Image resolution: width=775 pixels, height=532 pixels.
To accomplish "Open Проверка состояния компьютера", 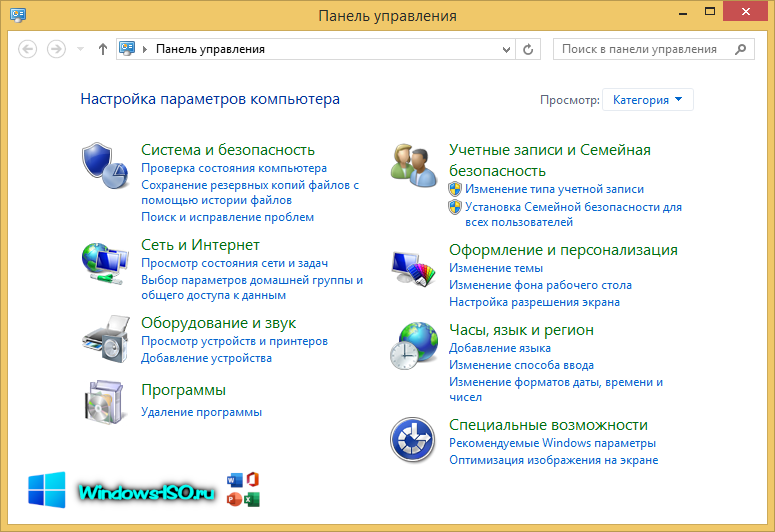I will [234, 168].
